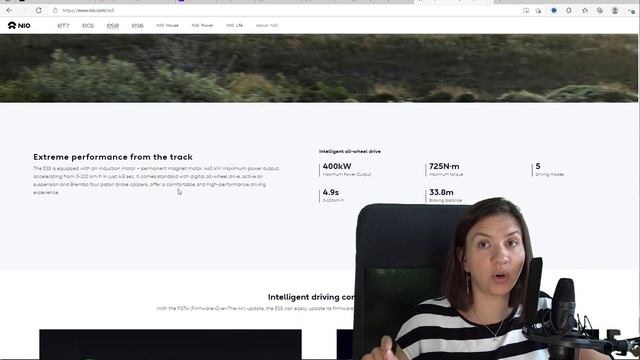Click the 5 driving modes value
This screenshot has height=360, width=640.
click(x=538, y=166)
